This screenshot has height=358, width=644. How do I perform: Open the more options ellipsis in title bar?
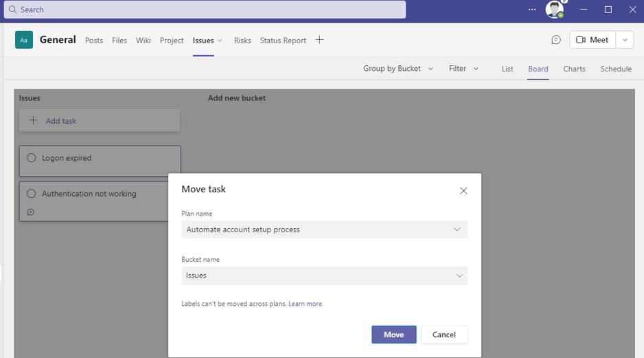(532, 10)
